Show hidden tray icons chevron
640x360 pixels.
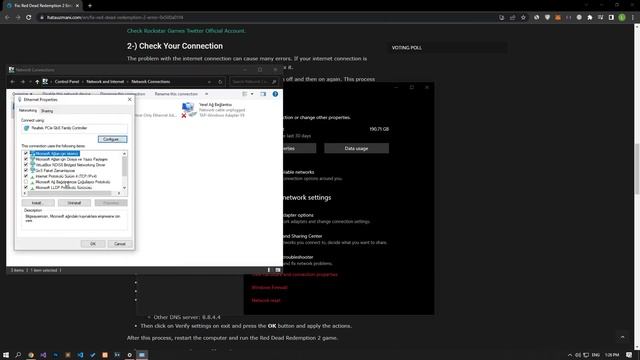point(570,355)
